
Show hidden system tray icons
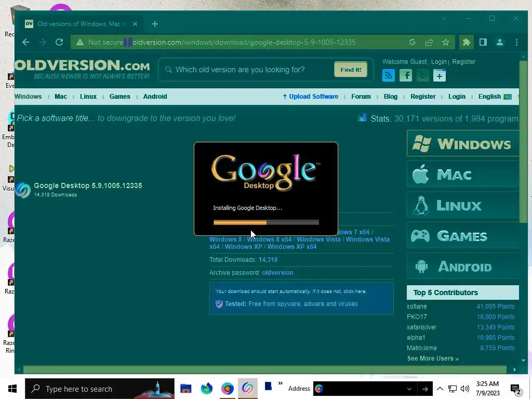[x=440, y=389]
